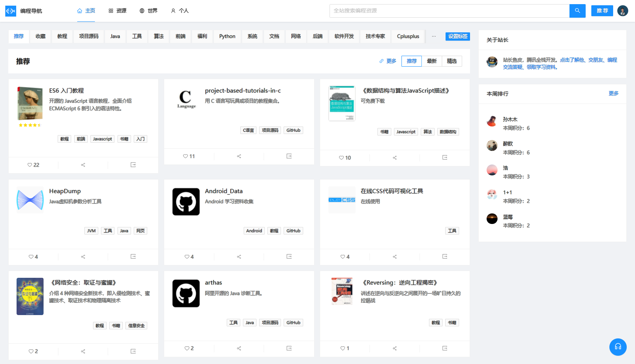Select the 最新 sort option
This screenshot has height=364, width=635.
pos(432,61)
